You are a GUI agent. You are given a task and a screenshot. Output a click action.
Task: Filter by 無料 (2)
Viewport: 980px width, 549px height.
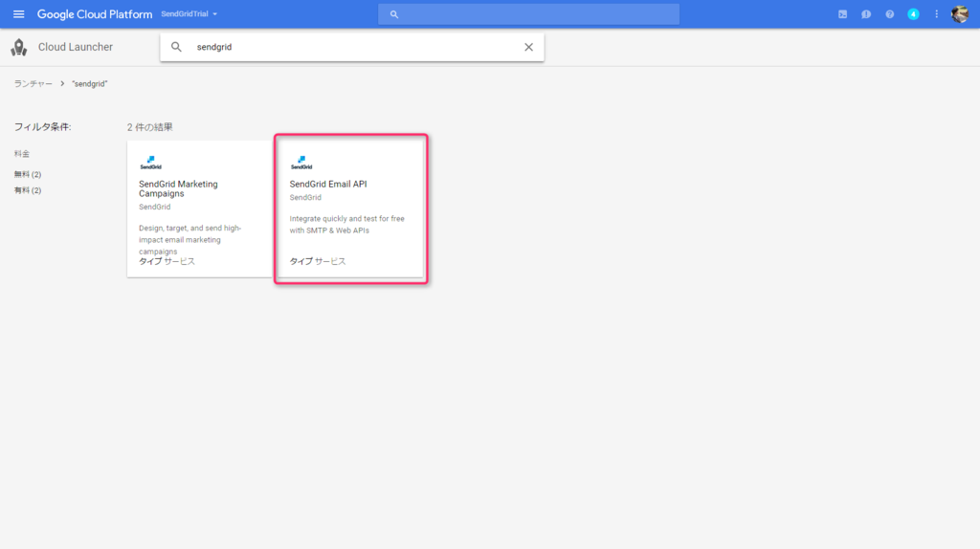tap(28, 174)
